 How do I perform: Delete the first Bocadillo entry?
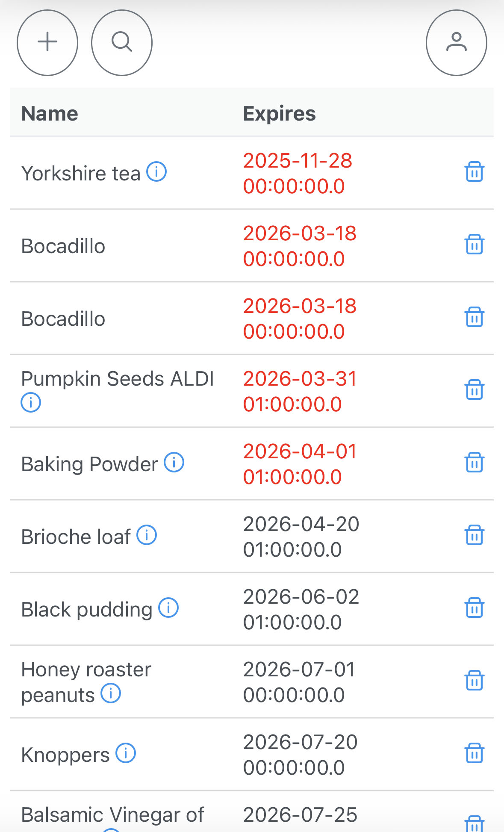coord(474,245)
